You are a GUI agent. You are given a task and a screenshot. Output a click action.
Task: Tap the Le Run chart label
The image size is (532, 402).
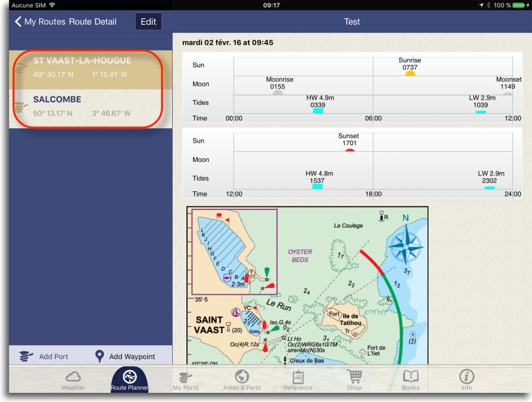(279, 304)
